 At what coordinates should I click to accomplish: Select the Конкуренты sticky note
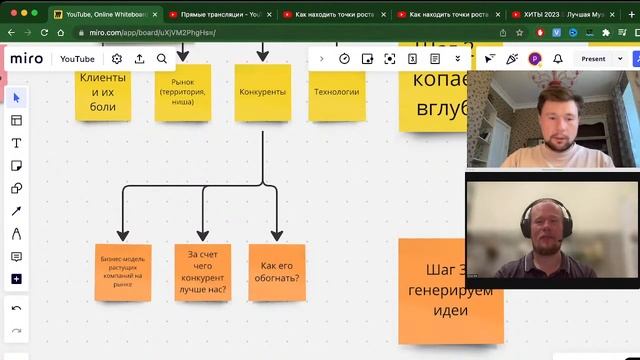coord(263,92)
